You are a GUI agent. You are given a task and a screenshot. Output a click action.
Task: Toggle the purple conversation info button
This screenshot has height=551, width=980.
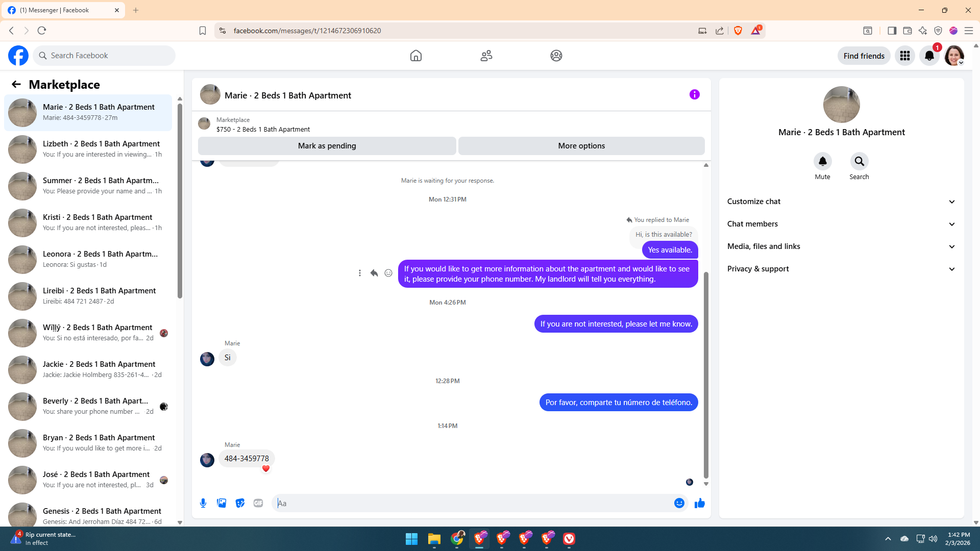(x=694, y=94)
